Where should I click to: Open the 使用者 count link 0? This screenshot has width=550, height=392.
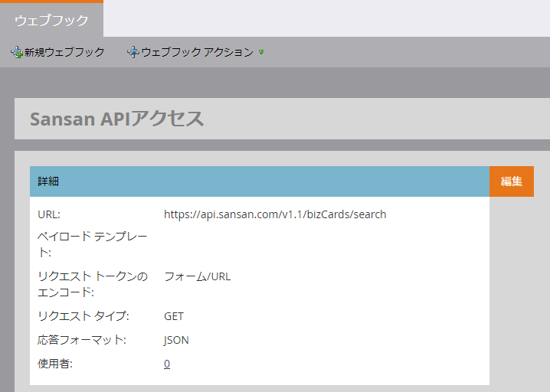(167, 364)
